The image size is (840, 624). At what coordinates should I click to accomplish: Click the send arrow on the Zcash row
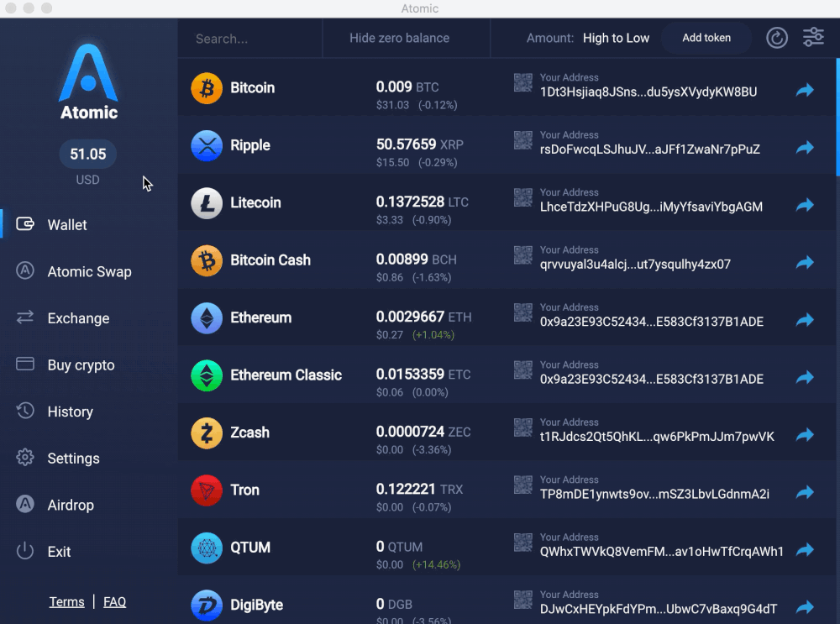click(x=805, y=434)
